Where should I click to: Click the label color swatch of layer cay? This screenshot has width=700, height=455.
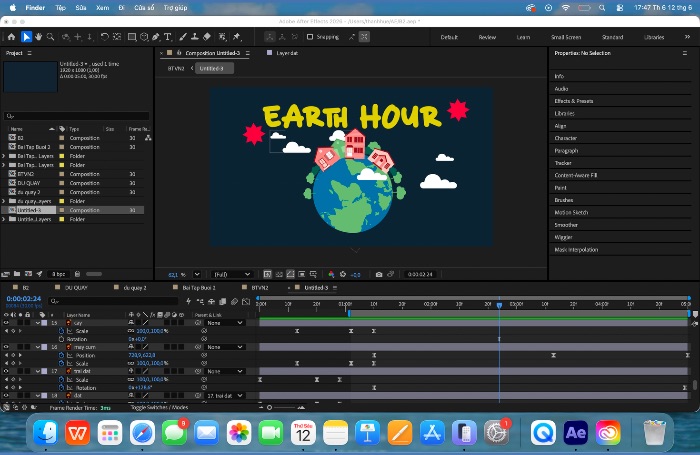44,322
